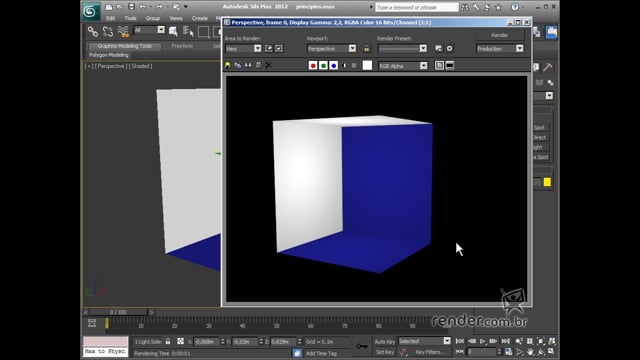The height and width of the screenshot is (360, 640).
Task: Open the help question mark icon
Action: point(515,7)
